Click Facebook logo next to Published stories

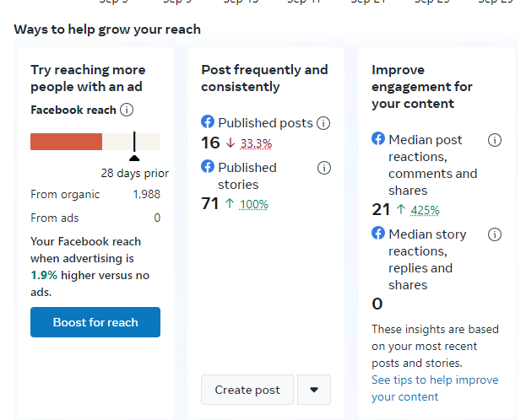pos(208,167)
